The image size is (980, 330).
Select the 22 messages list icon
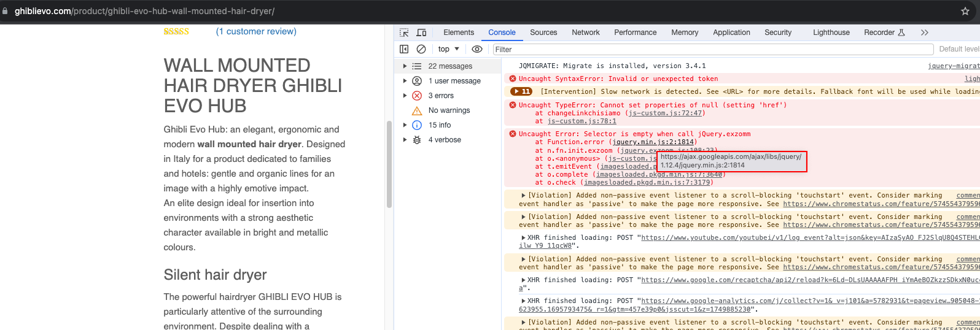pos(417,66)
